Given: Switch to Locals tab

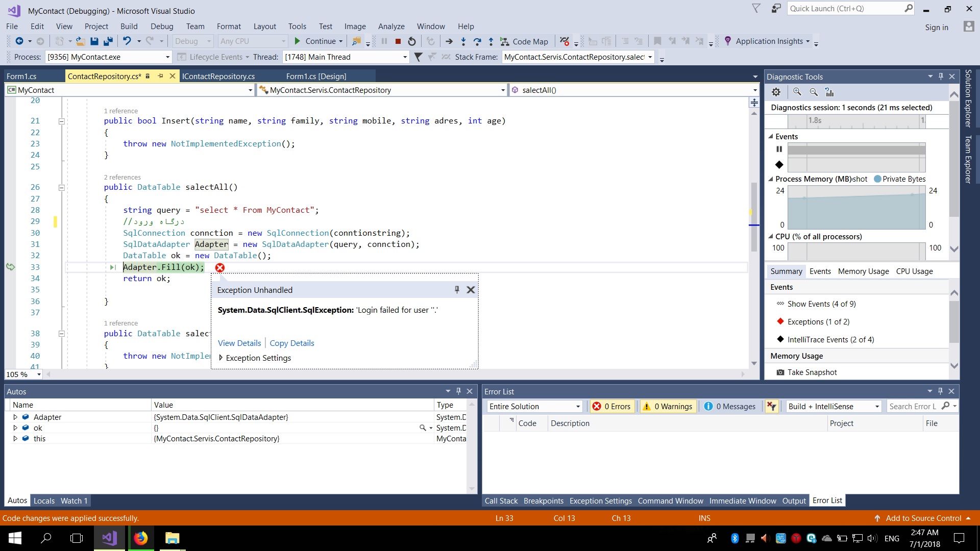Looking at the screenshot, I should coord(44,501).
